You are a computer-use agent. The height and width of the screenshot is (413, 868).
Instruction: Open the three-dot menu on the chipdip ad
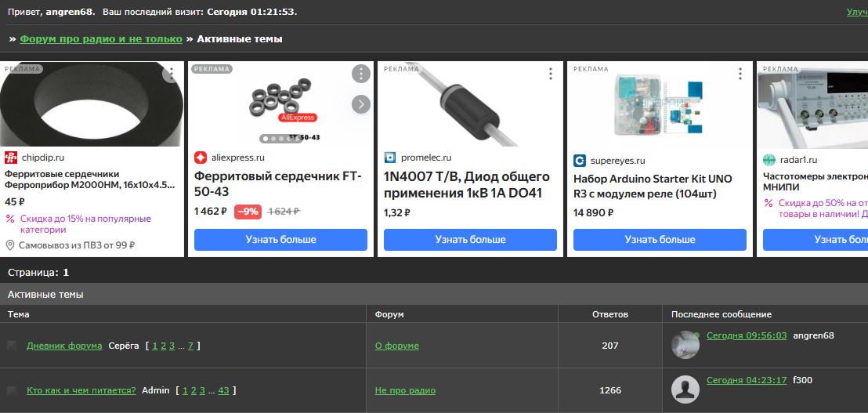tap(172, 74)
